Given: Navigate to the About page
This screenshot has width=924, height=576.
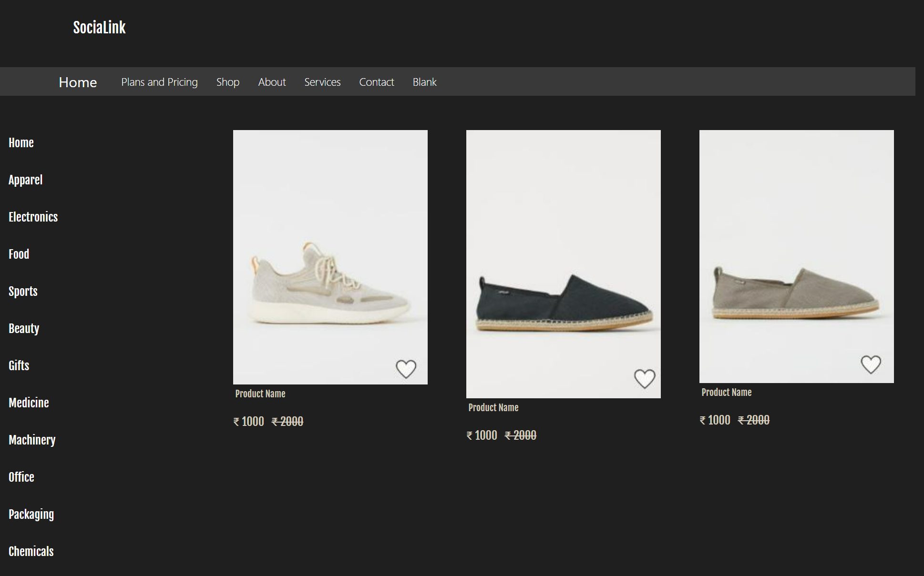Looking at the screenshot, I should click(272, 82).
